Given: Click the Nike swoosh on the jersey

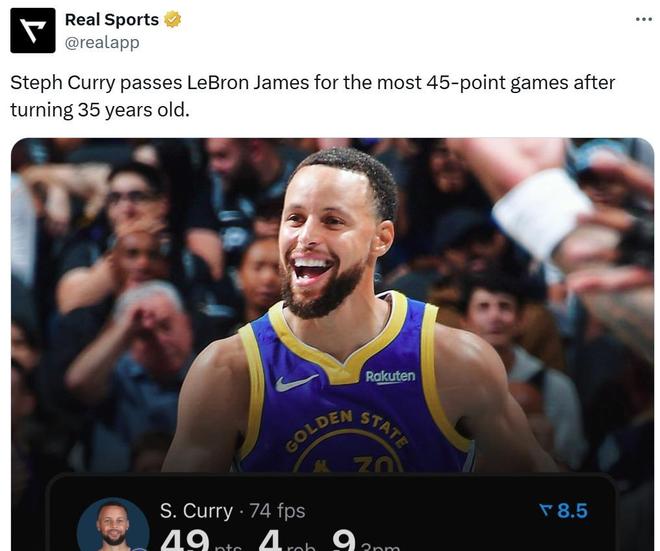Looking at the screenshot, I should (296, 381).
